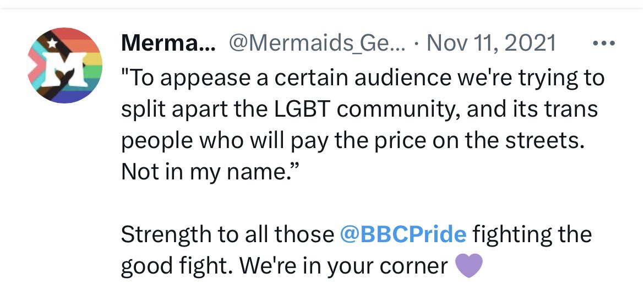Screen dimensions: 644x295
Task: Click the purple heart emoji
Action: 470,266
